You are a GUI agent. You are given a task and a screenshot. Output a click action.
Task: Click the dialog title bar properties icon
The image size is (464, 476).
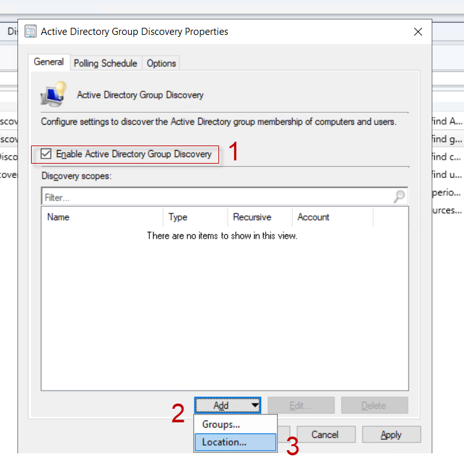pos(30,31)
